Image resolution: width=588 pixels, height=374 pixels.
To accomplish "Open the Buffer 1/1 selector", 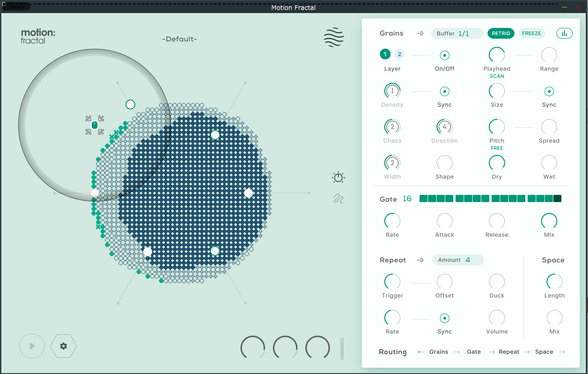I will 457,33.
